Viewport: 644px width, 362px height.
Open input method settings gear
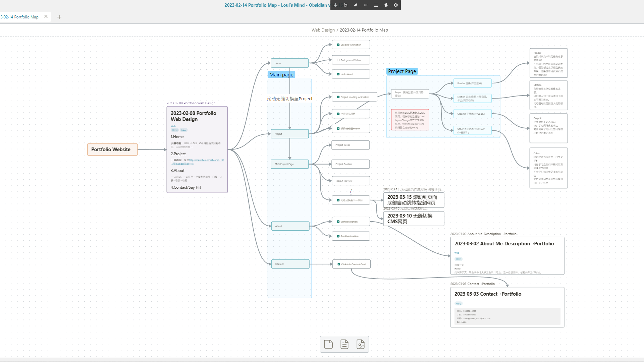click(396, 5)
